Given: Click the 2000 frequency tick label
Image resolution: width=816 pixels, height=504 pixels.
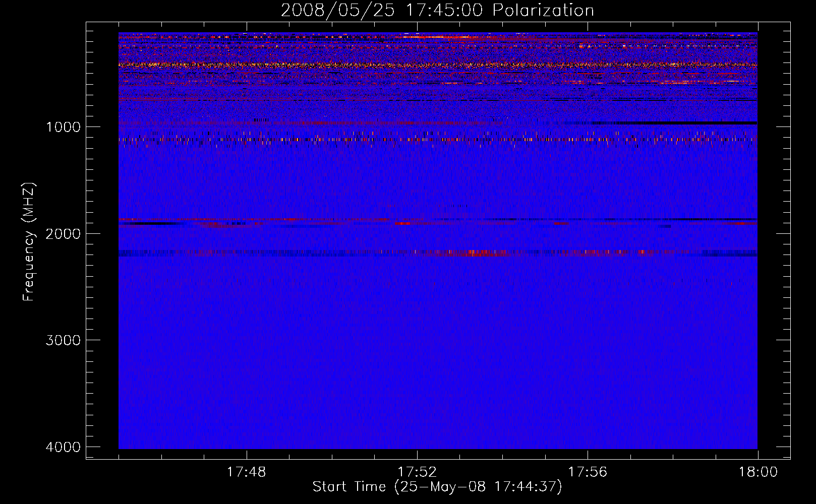Looking at the screenshot, I should point(63,234).
